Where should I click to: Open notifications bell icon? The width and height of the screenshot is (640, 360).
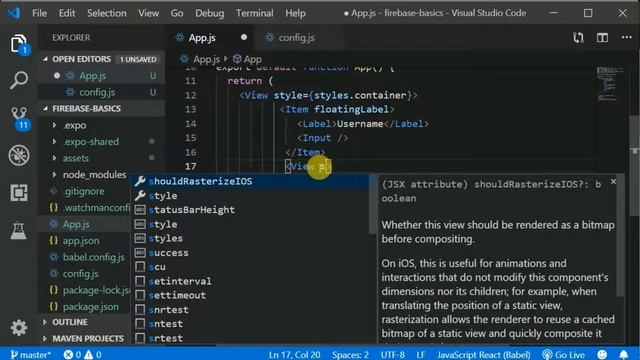(623, 354)
